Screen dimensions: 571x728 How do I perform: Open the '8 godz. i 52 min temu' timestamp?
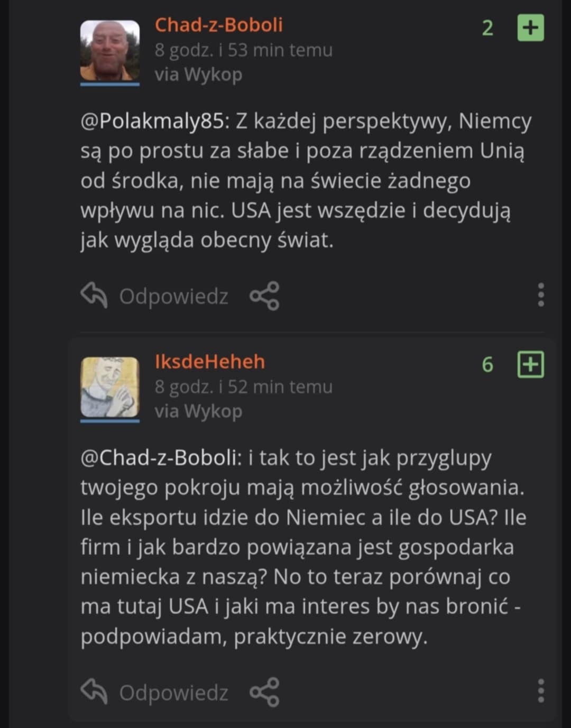point(243,387)
